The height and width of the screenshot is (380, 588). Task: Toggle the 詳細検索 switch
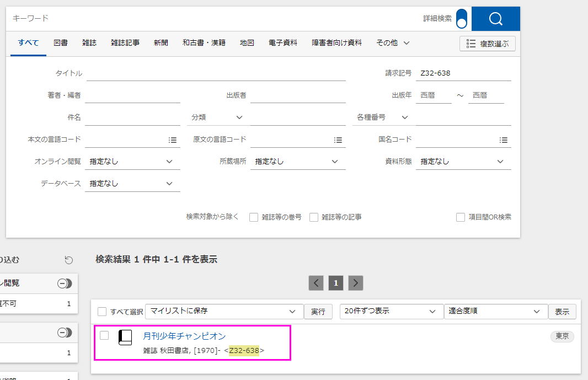coord(462,19)
